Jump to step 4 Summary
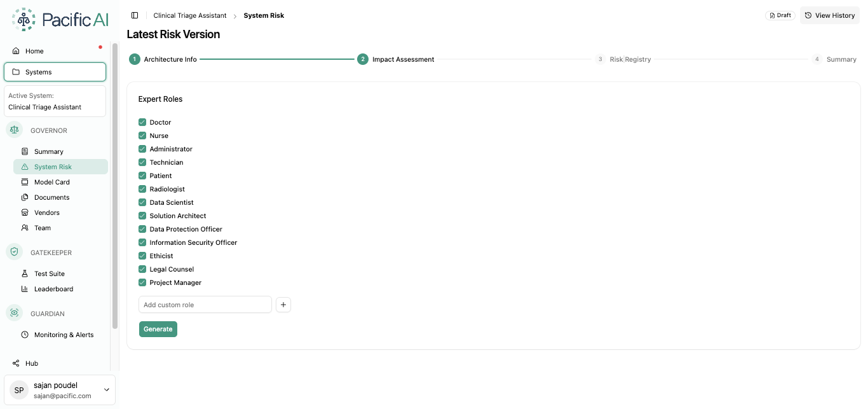The height and width of the screenshot is (409, 868). click(x=834, y=59)
